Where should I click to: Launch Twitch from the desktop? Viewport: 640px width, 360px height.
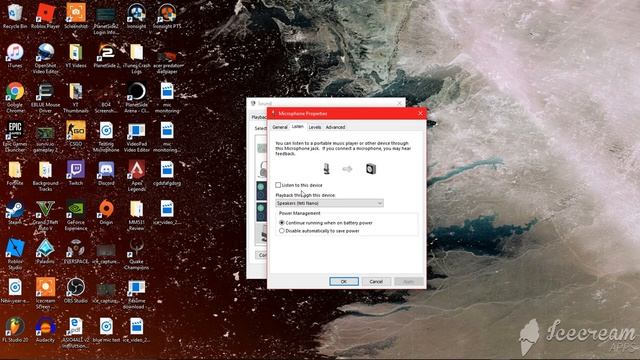[76, 173]
